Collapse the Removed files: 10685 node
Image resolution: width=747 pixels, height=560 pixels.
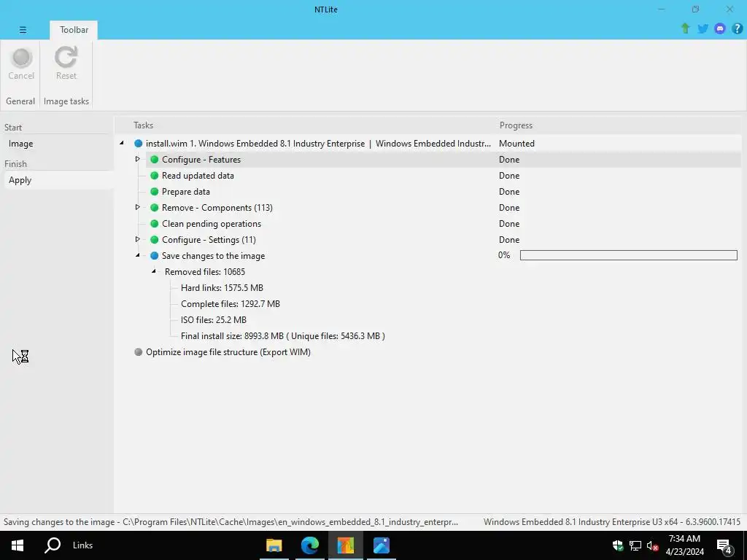coord(154,271)
